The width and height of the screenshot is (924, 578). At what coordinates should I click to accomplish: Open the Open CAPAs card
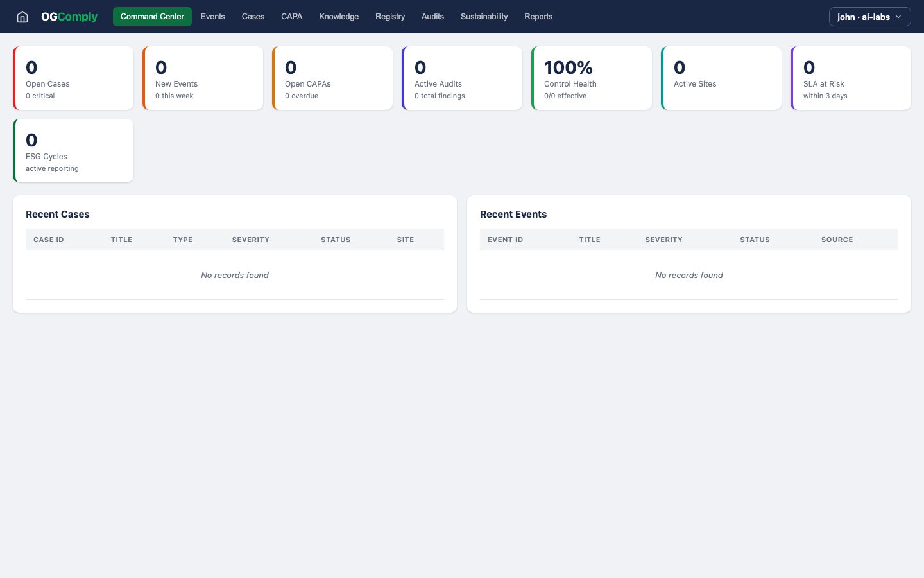[x=332, y=78]
